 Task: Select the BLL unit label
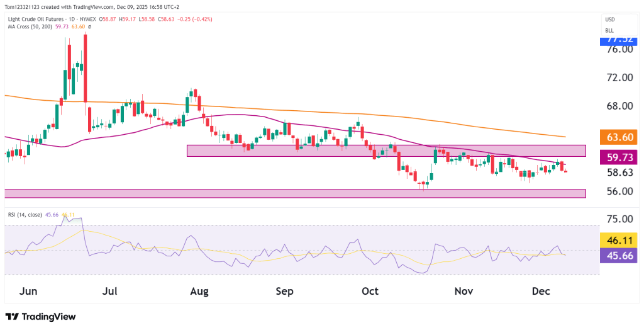pos(609,30)
